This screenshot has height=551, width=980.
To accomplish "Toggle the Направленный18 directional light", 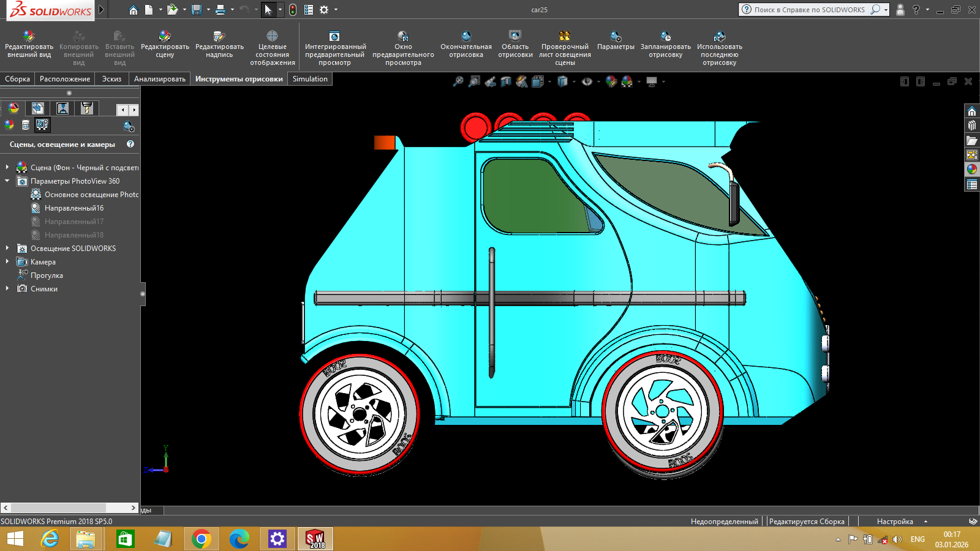I will pos(73,235).
